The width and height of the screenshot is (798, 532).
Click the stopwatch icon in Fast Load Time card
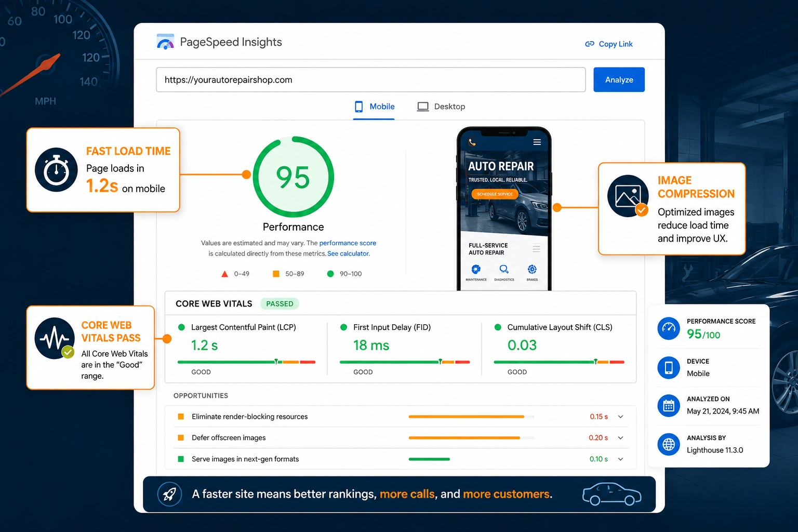[56, 170]
